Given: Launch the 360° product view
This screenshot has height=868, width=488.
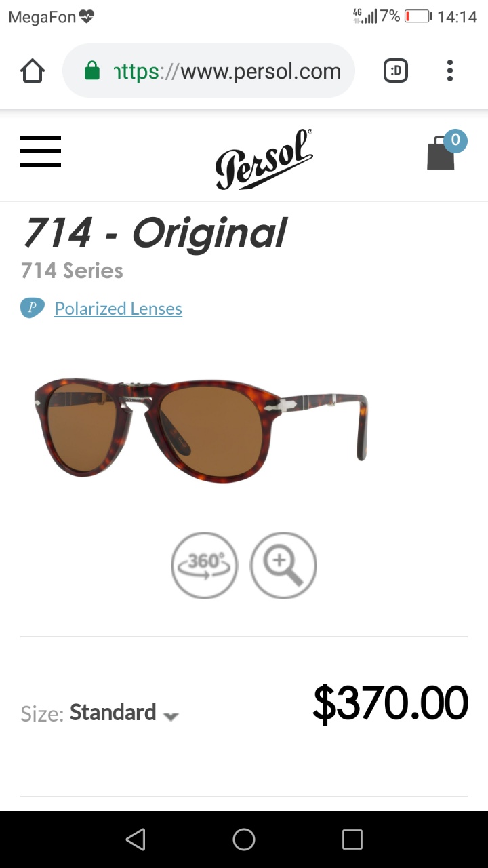Looking at the screenshot, I should [205, 565].
